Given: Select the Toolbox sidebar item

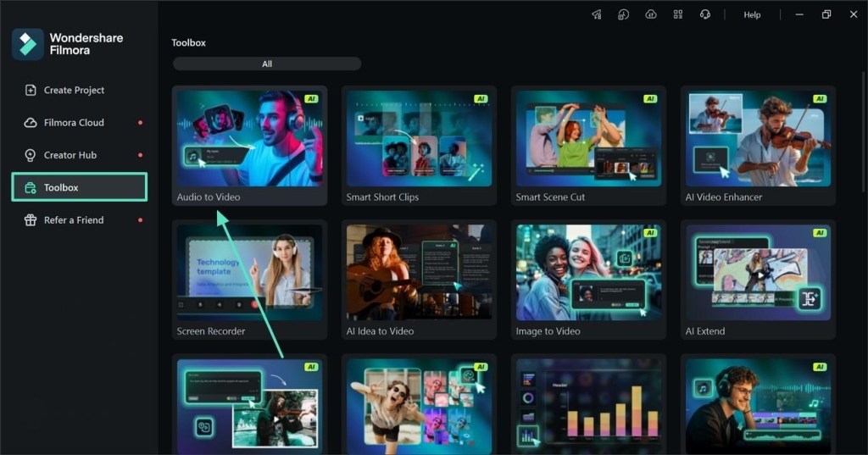Looking at the screenshot, I should tap(79, 187).
